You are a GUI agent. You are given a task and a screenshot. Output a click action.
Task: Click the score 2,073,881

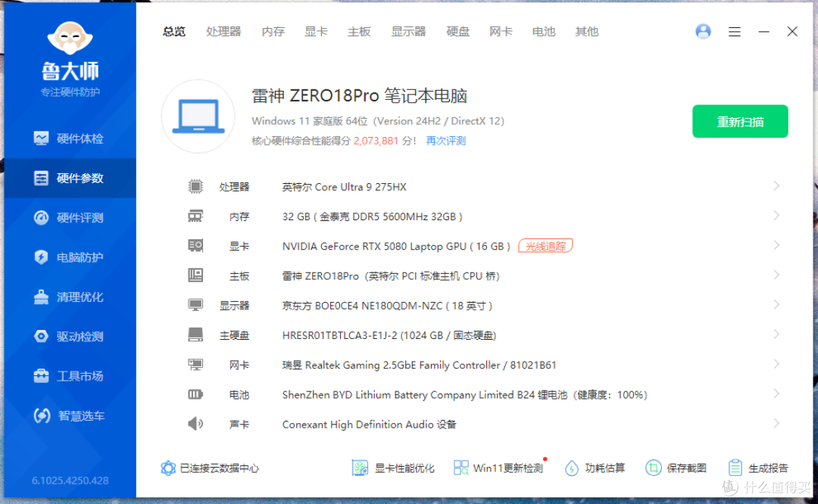tap(376, 141)
